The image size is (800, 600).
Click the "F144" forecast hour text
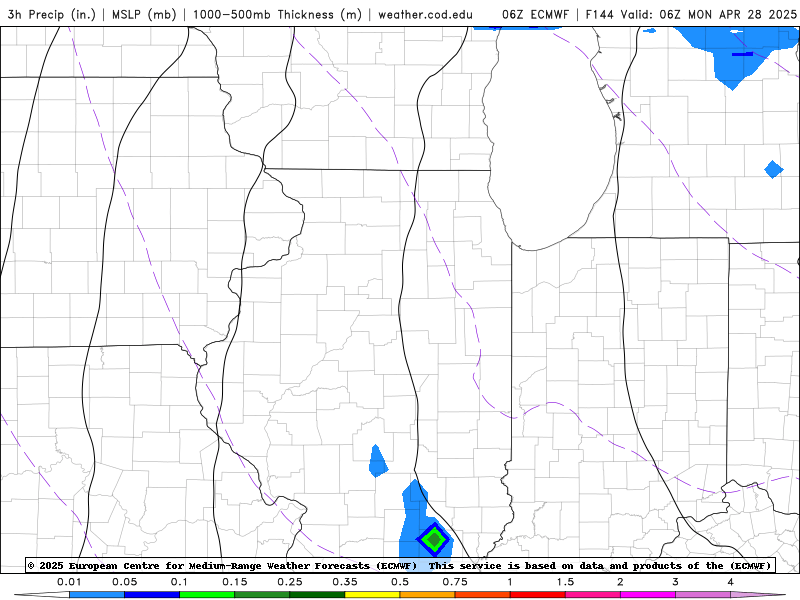[599, 14]
